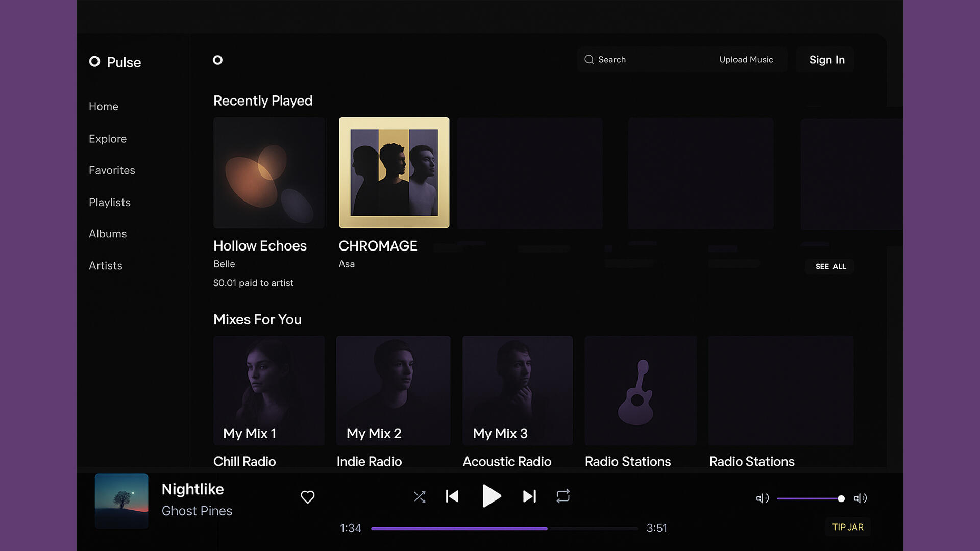Expand Recently Played with SEE ALL

click(830, 266)
